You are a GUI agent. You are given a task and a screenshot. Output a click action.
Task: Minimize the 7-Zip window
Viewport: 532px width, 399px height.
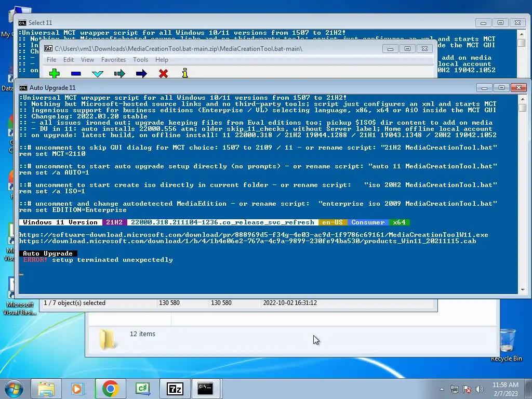pos(390,49)
